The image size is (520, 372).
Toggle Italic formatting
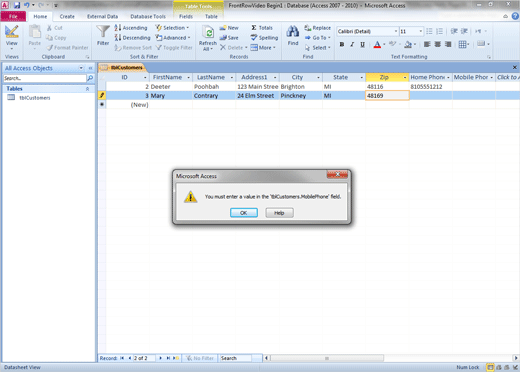(x=352, y=44)
